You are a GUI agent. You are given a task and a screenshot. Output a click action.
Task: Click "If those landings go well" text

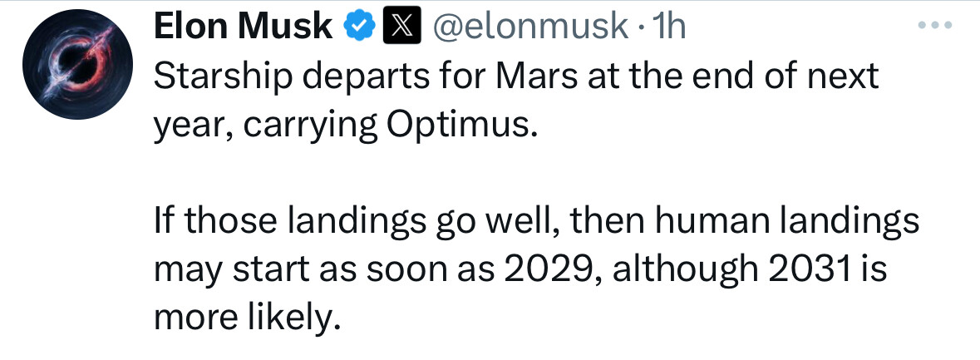pos(313,223)
